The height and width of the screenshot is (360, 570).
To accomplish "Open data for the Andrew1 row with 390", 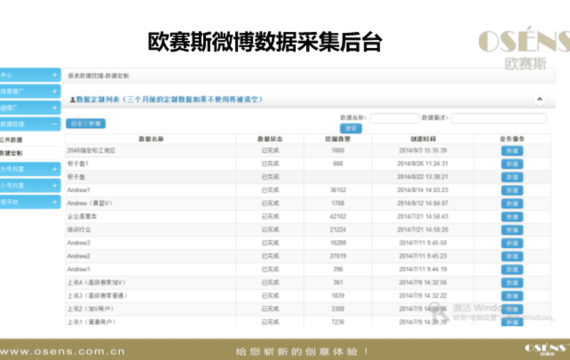I will pos(512,269).
